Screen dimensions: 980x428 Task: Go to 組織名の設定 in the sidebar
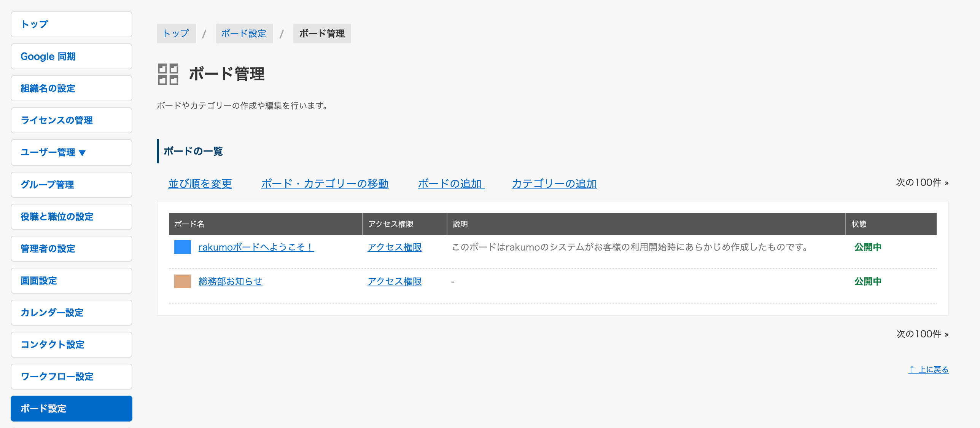click(72, 88)
